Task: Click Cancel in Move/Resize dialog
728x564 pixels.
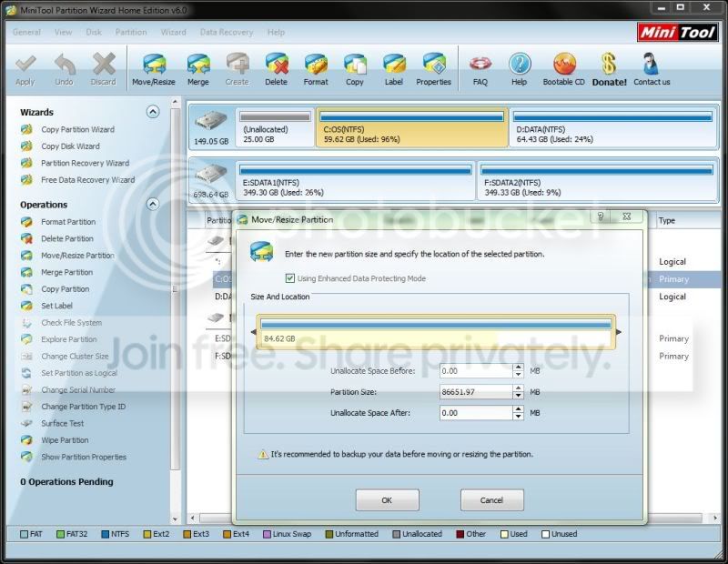Action: click(x=491, y=500)
